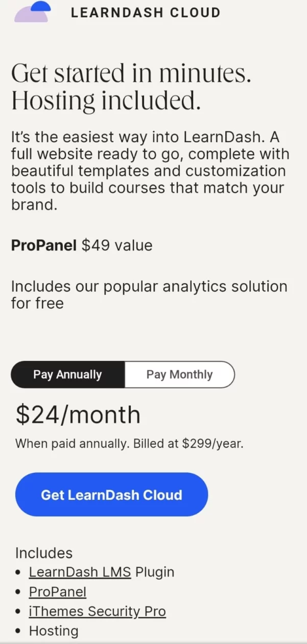Screen dimensions: 307x644
Task: Click the Get LearnDash Cloud button
Action: click(x=111, y=495)
